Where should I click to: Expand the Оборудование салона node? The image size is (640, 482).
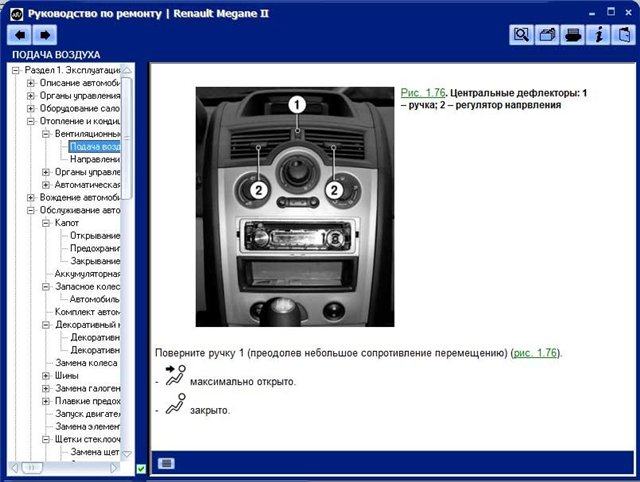tap(31, 109)
